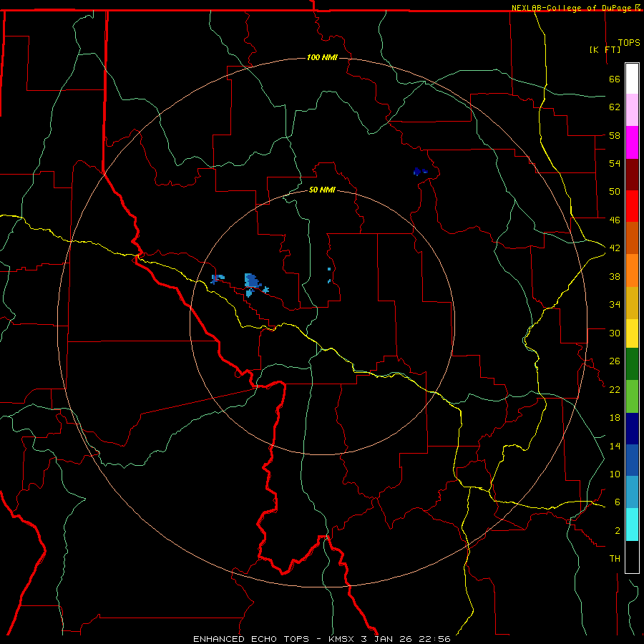This screenshot has height=644, width=644.
Task: Click the "22" legend value
Action: tap(615, 389)
